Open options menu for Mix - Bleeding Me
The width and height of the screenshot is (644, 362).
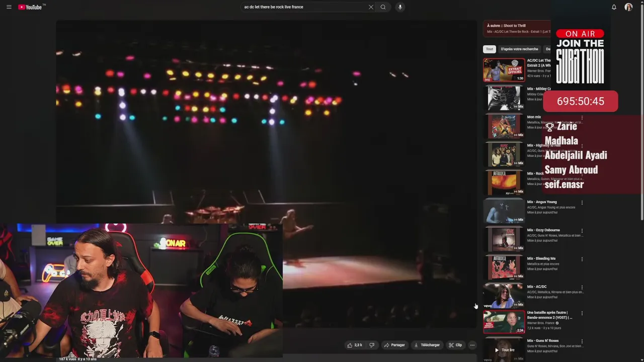coord(582,259)
